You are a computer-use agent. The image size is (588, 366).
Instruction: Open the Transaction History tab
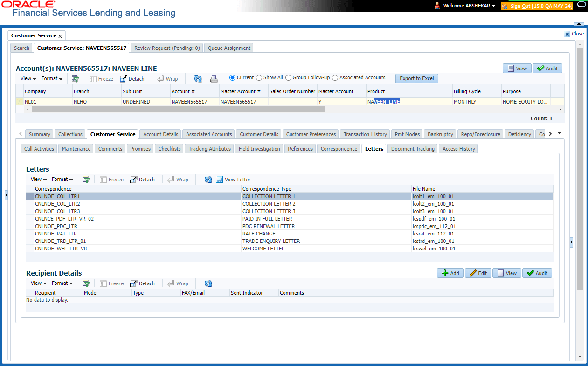click(x=365, y=134)
